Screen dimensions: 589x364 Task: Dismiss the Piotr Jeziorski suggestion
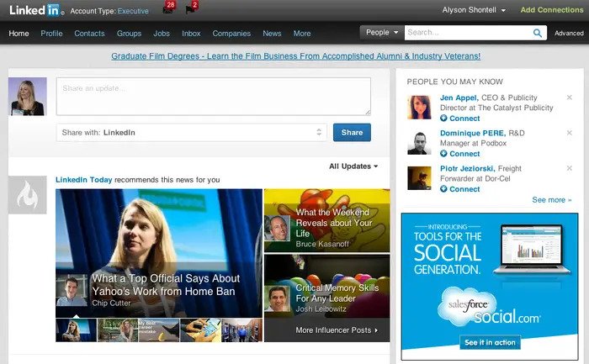[569, 168]
